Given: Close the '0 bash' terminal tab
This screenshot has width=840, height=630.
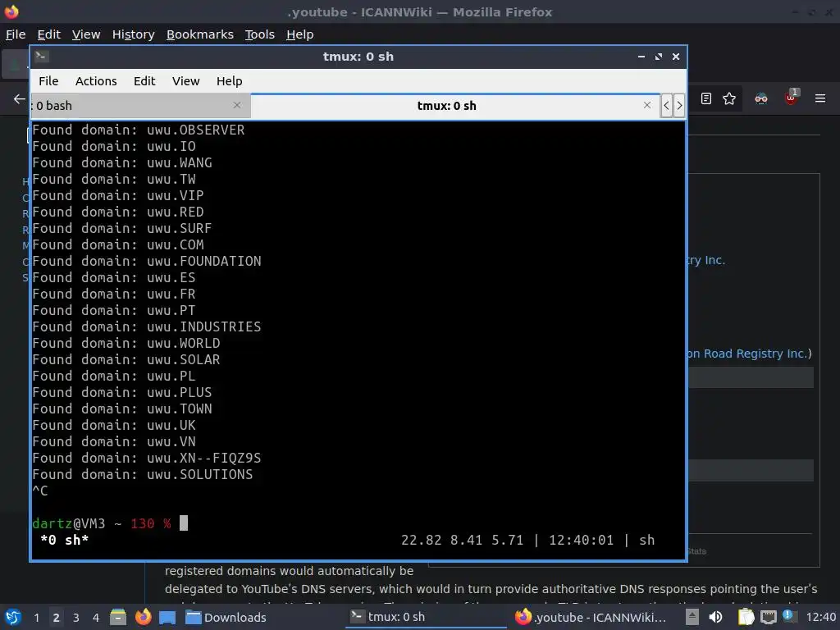Looking at the screenshot, I should [x=237, y=106].
